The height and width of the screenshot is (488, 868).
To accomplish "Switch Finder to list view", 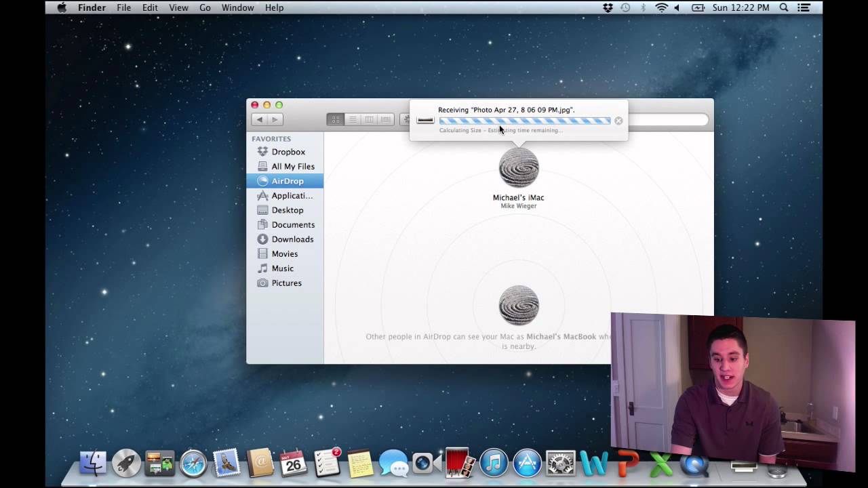I will click(353, 119).
